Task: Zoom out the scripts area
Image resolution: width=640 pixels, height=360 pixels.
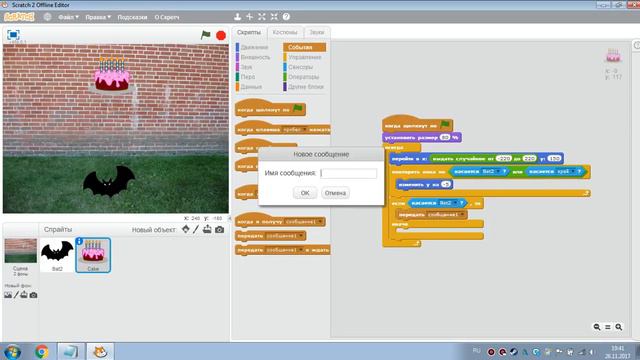Action: [x=597, y=327]
